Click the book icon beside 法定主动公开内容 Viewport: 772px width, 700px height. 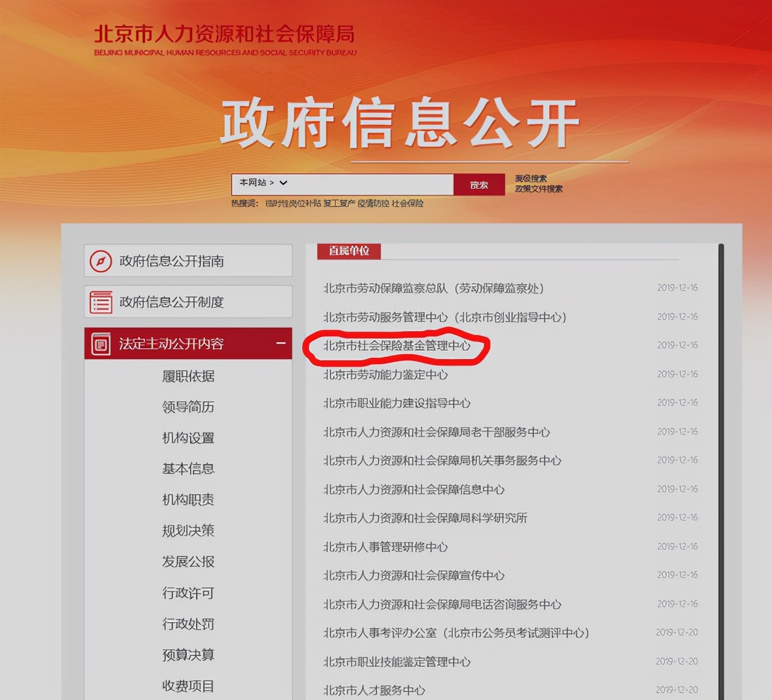(x=100, y=343)
